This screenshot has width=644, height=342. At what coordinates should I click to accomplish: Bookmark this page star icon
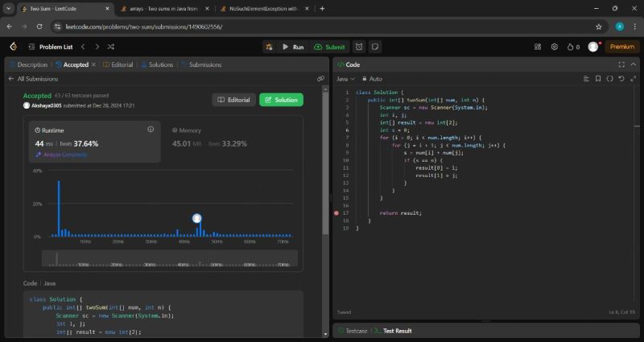pyautogui.click(x=598, y=27)
